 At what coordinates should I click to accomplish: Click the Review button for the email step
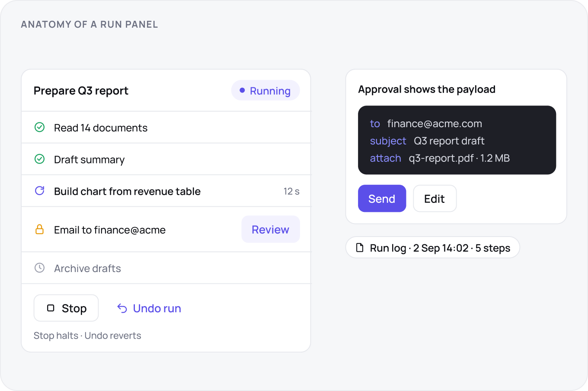coord(271,229)
